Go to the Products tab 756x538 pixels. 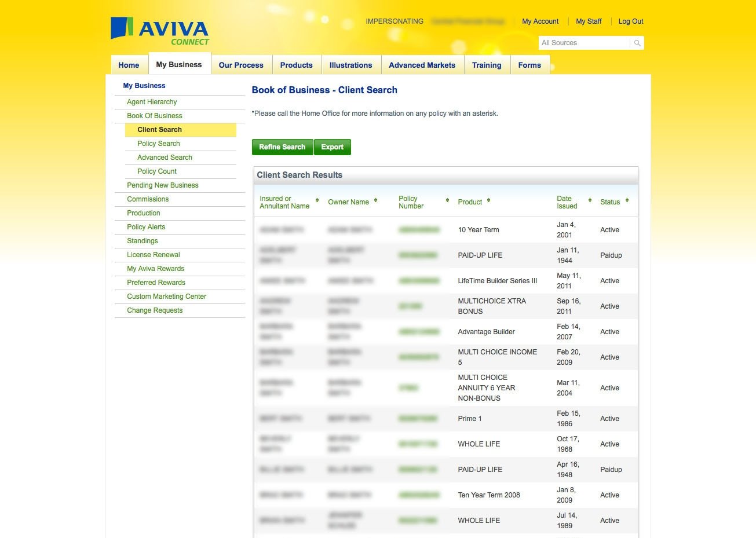296,65
